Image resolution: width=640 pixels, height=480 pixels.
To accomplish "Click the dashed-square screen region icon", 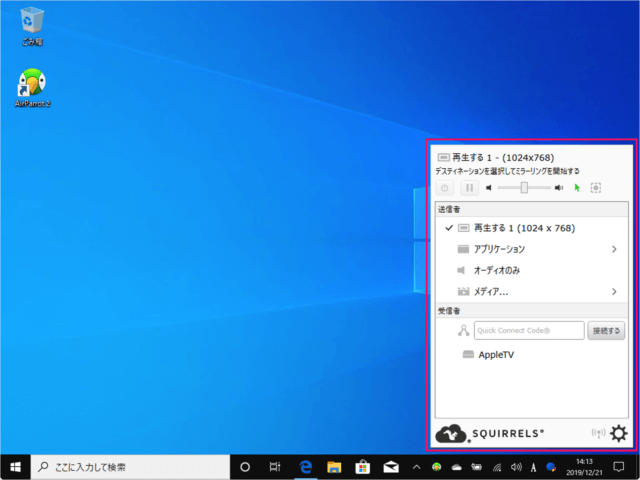I will [596, 187].
